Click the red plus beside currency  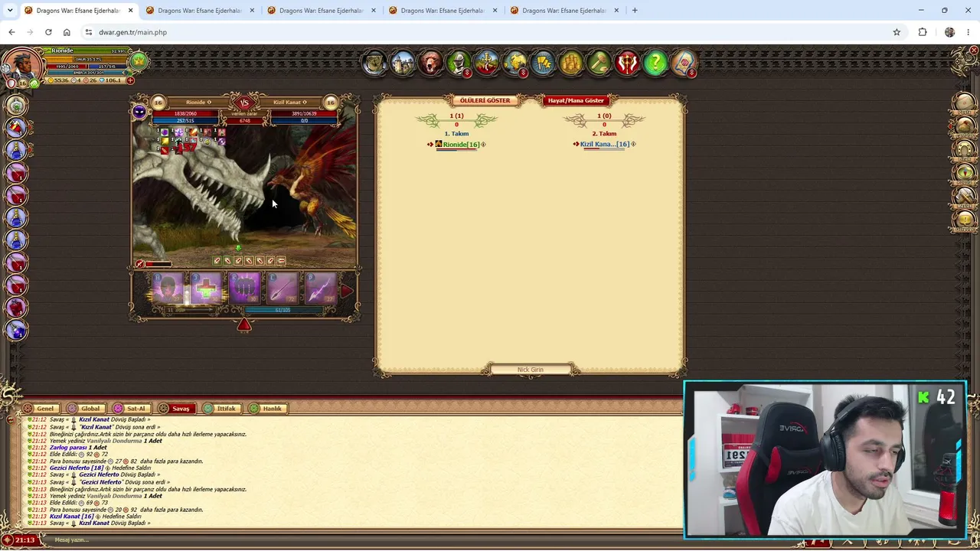point(130,80)
